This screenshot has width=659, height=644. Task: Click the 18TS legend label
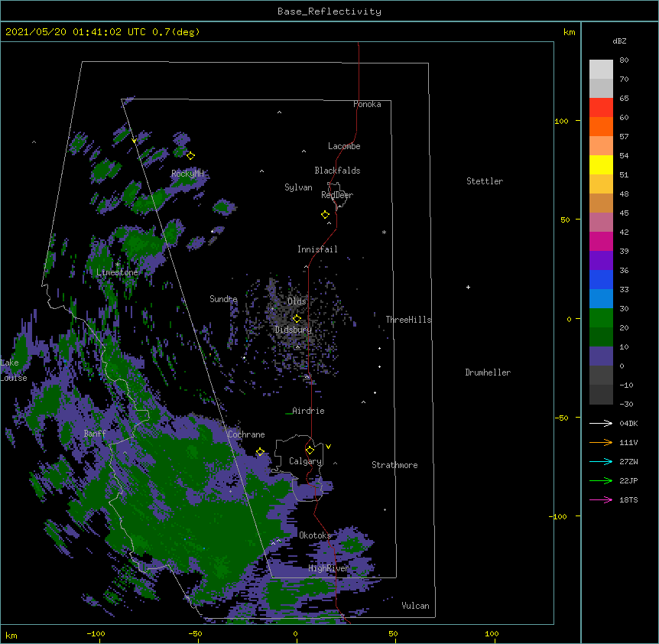tap(628, 499)
